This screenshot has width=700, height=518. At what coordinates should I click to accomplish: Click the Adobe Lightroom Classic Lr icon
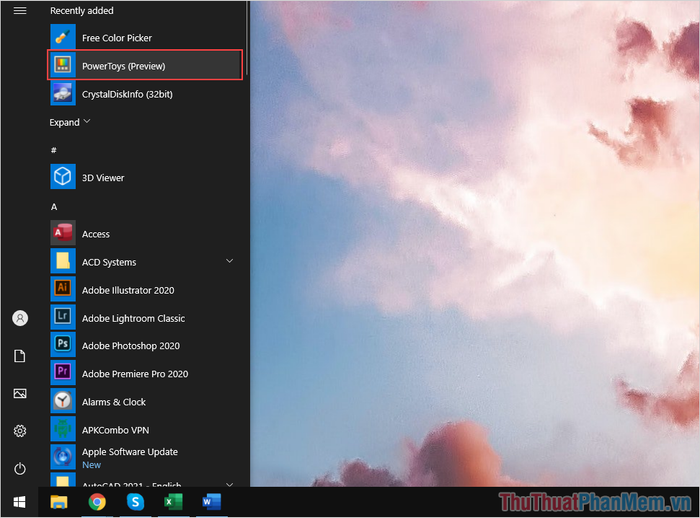coord(63,317)
